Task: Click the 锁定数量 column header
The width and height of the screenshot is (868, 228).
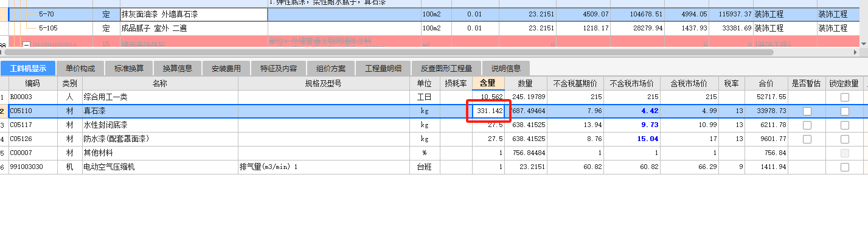Action: (844, 83)
